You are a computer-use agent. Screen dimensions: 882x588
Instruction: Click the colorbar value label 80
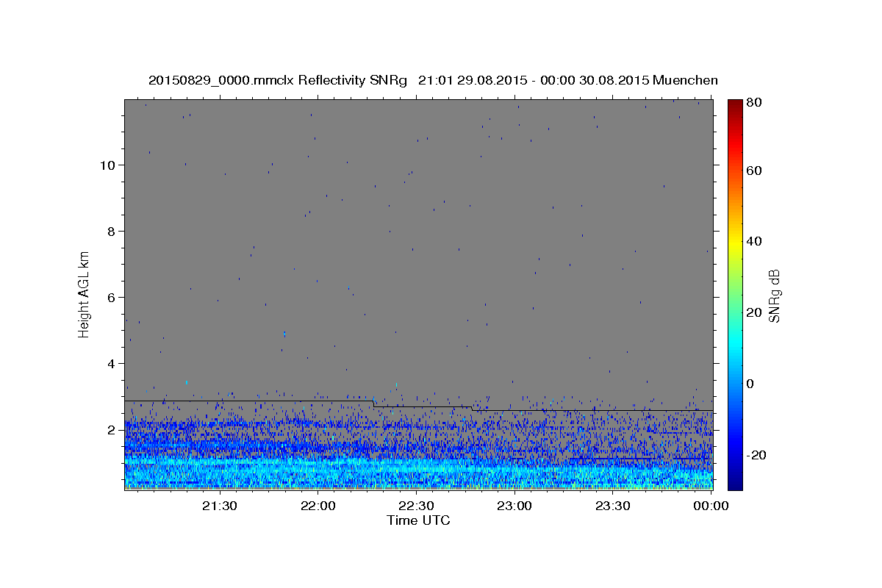click(753, 102)
